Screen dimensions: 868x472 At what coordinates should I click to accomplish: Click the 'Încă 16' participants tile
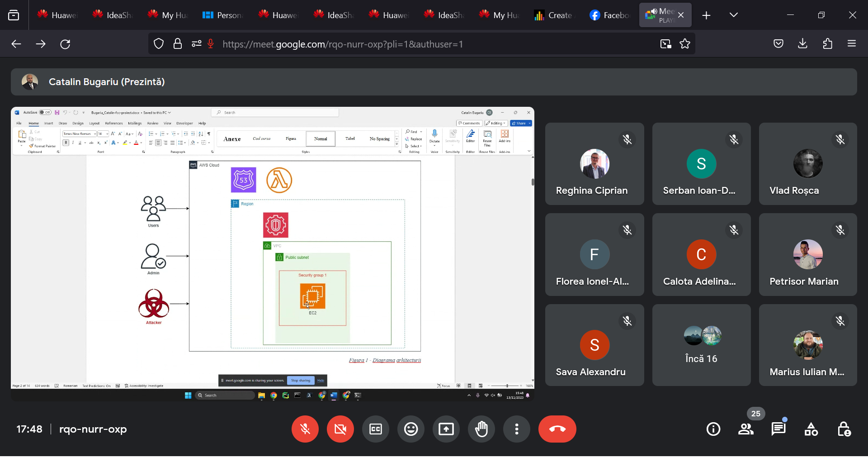coord(701,345)
